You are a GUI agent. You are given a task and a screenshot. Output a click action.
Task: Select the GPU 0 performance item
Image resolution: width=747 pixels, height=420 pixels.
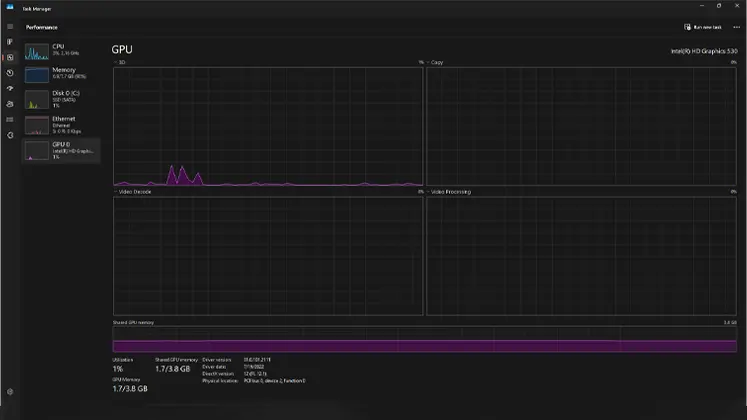(x=61, y=150)
